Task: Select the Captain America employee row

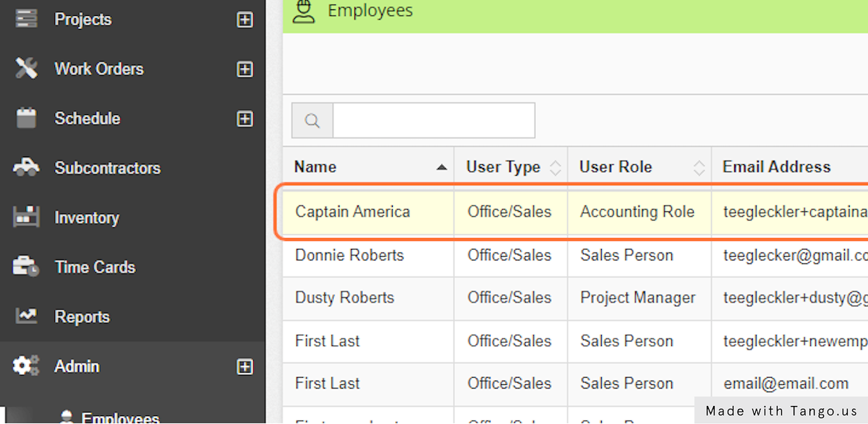Action: point(352,212)
